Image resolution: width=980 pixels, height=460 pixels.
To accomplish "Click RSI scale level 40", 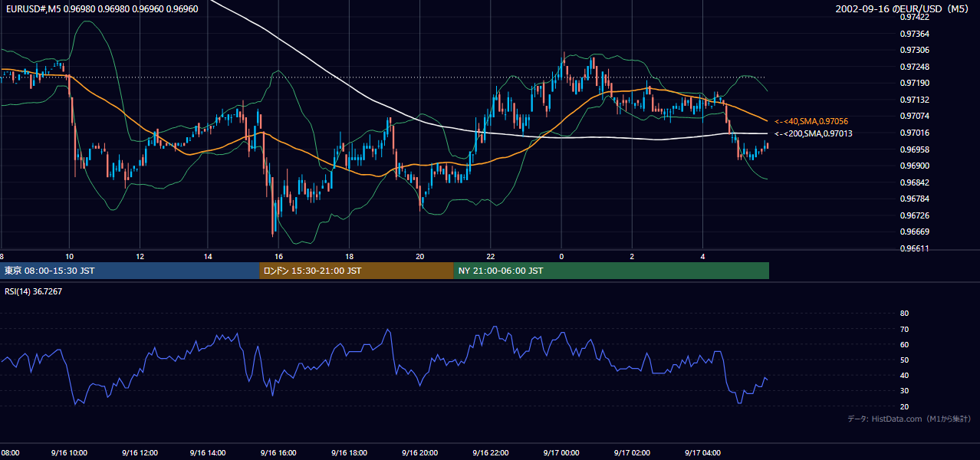I will click(904, 375).
